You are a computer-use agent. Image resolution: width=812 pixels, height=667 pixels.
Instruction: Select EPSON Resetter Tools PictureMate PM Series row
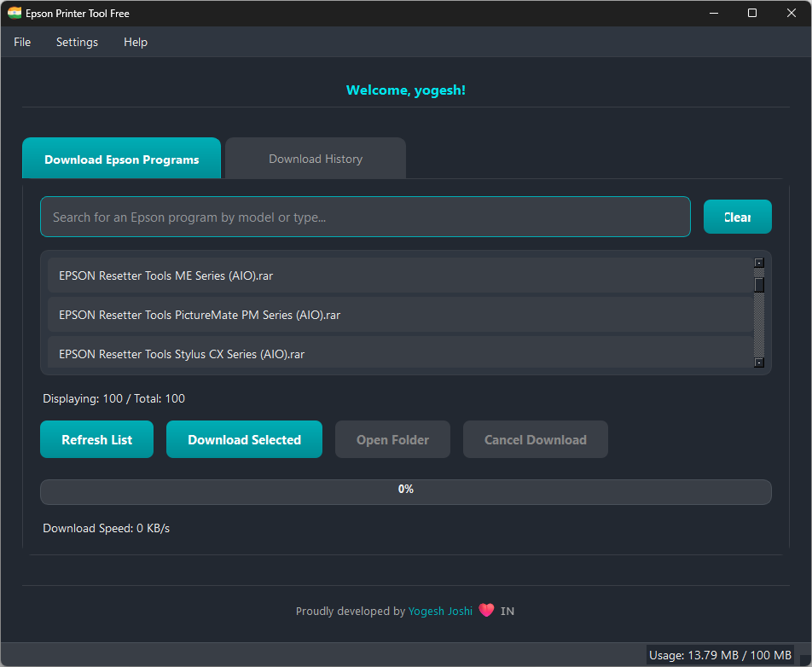[x=400, y=315]
